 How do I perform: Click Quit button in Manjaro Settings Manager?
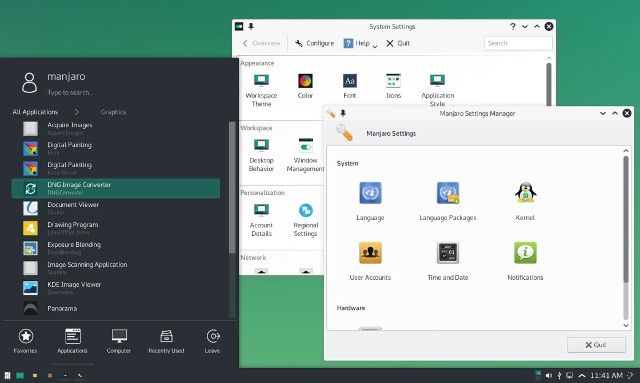(596, 345)
